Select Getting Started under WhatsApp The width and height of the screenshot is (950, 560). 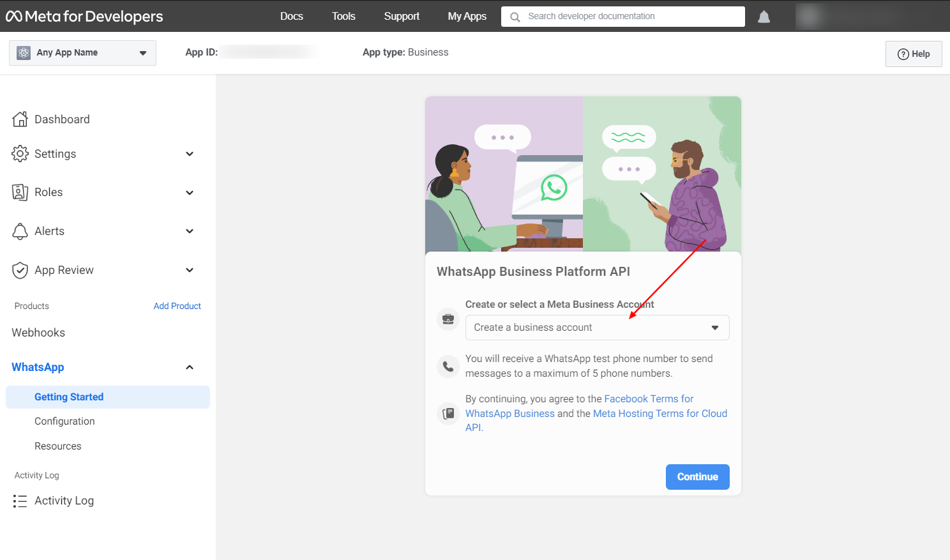[108, 397]
